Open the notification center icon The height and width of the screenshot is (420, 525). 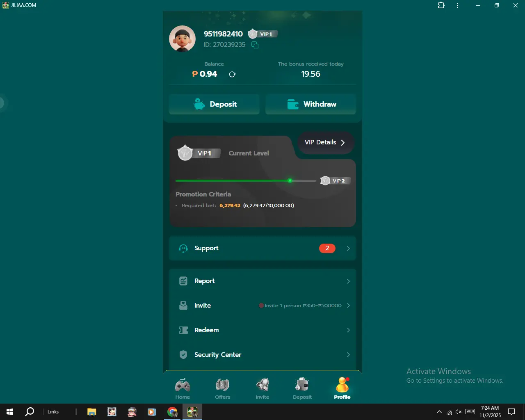click(511, 412)
